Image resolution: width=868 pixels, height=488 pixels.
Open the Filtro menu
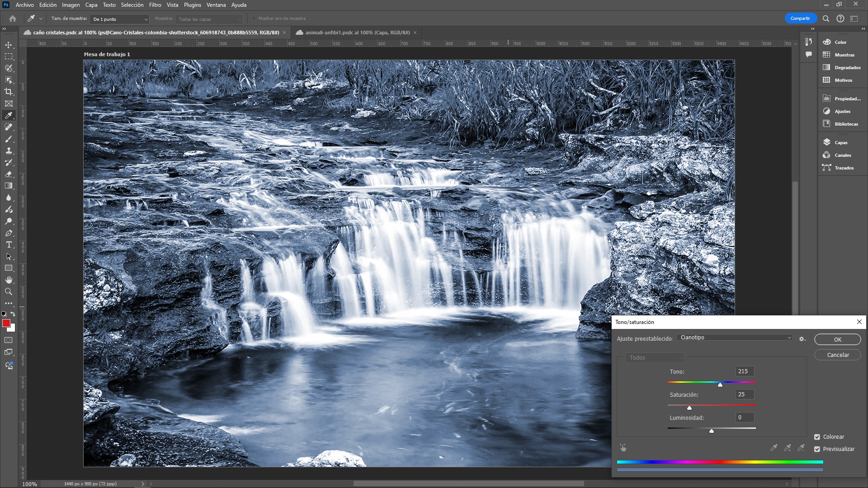click(x=155, y=5)
